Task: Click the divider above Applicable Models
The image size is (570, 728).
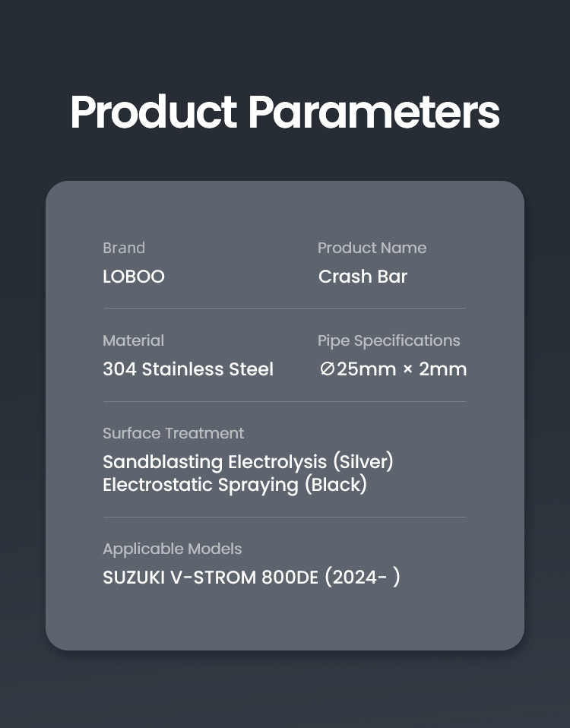Action: click(x=284, y=517)
